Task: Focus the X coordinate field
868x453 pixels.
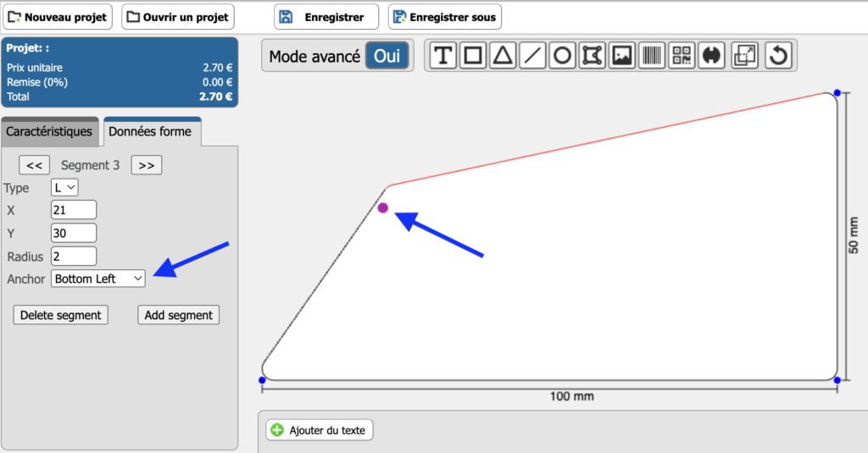Action: pyautogui.click(x=74, y=210)
